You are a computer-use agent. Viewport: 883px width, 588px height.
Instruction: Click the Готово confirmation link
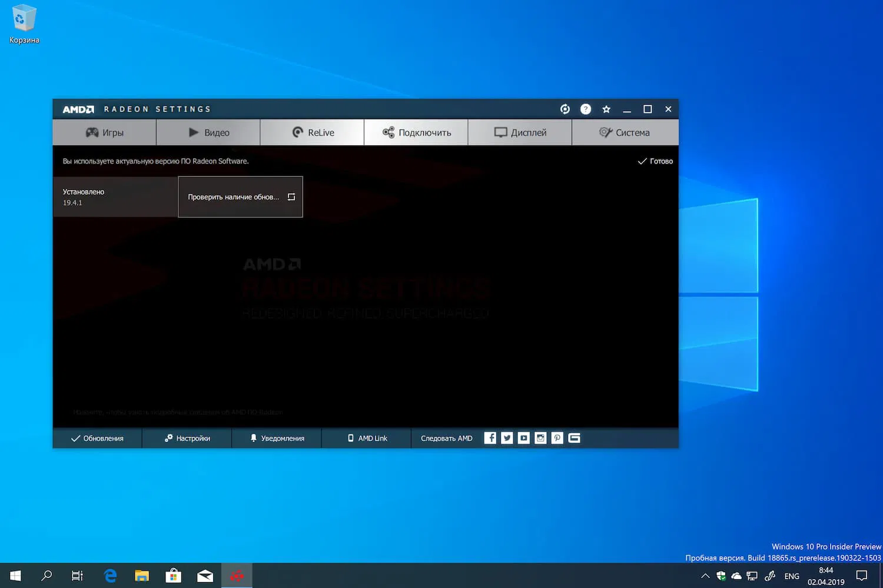(655, 161)
